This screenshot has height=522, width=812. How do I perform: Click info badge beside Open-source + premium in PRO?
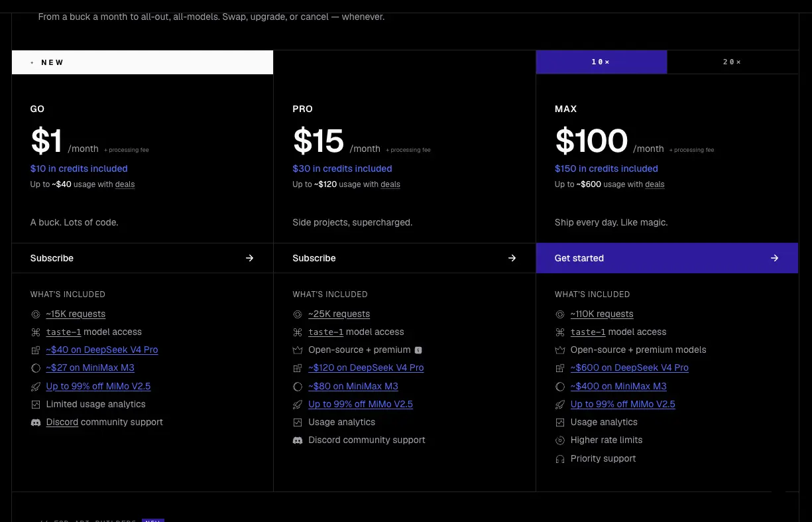click(418, 350)
